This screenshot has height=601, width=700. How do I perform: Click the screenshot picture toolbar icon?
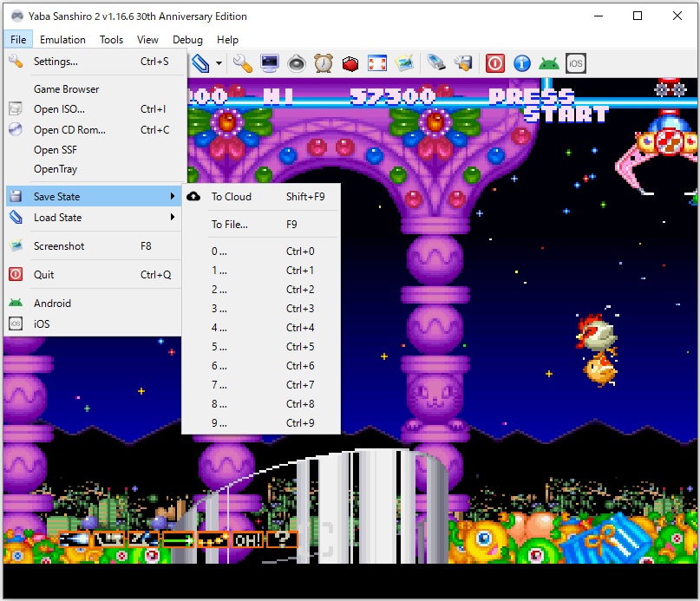pyautogui.click(x=404, y=63)
